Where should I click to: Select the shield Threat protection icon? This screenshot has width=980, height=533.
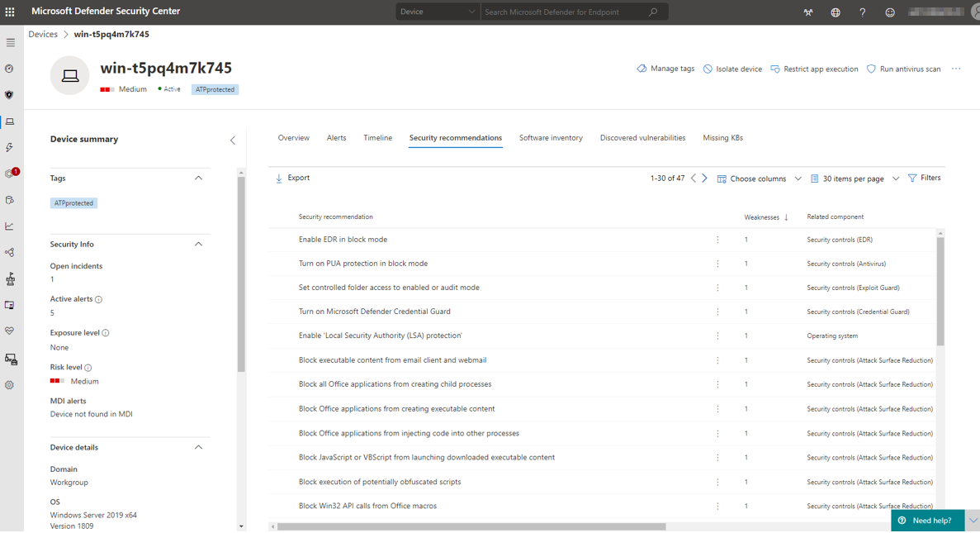(x=9, y=94)
